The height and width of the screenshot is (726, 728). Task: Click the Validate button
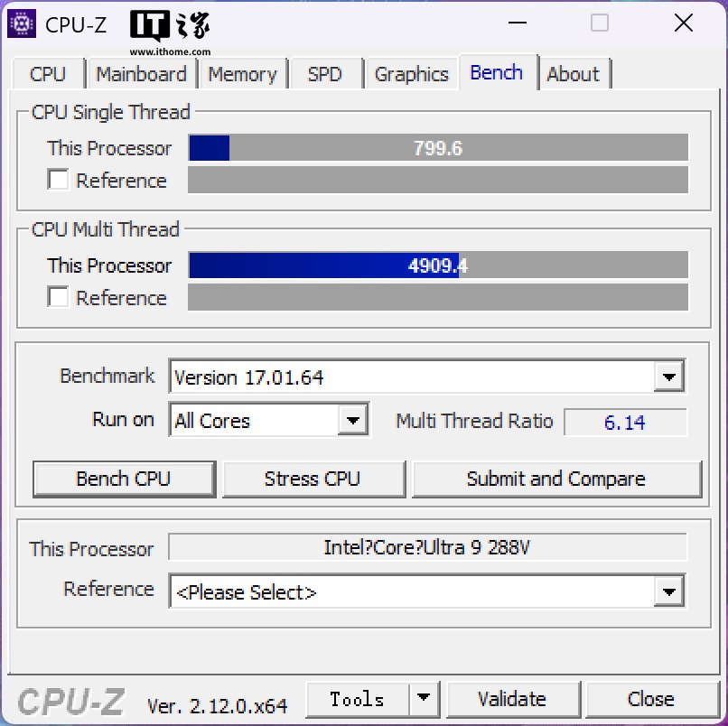coord(511,699)
